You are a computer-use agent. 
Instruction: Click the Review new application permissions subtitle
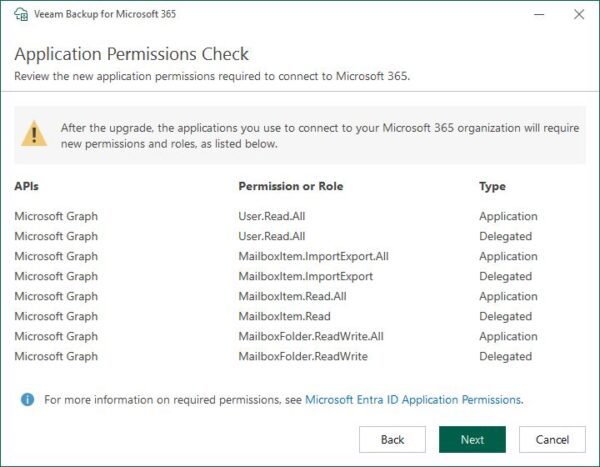click(x=212, y=76)
